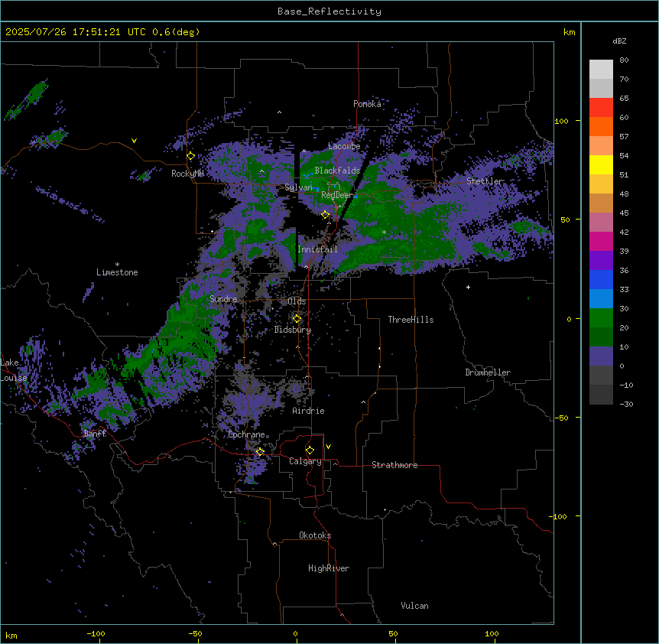The height and width of the screenshot is (644, 659).
Task: Click the dBZ legend heading
Action: point(619,41)
